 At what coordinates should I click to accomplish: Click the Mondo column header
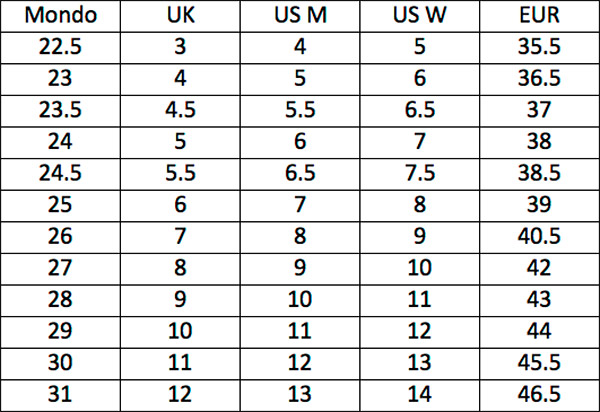tap(60, 15)
